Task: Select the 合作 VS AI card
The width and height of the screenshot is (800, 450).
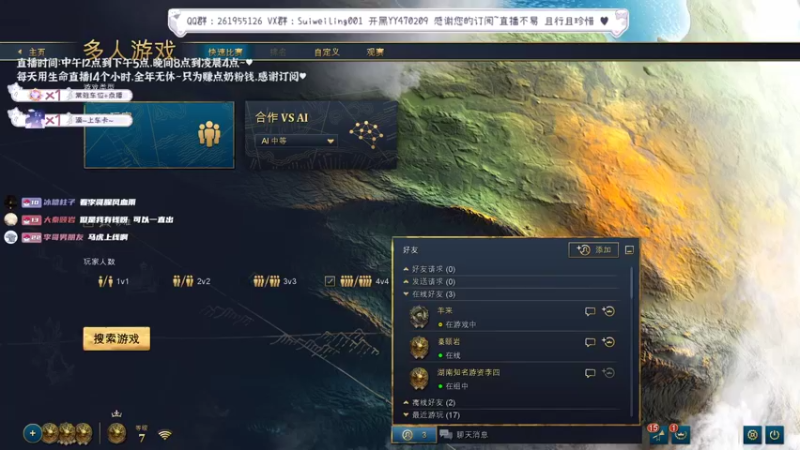Action: (321, 135)
